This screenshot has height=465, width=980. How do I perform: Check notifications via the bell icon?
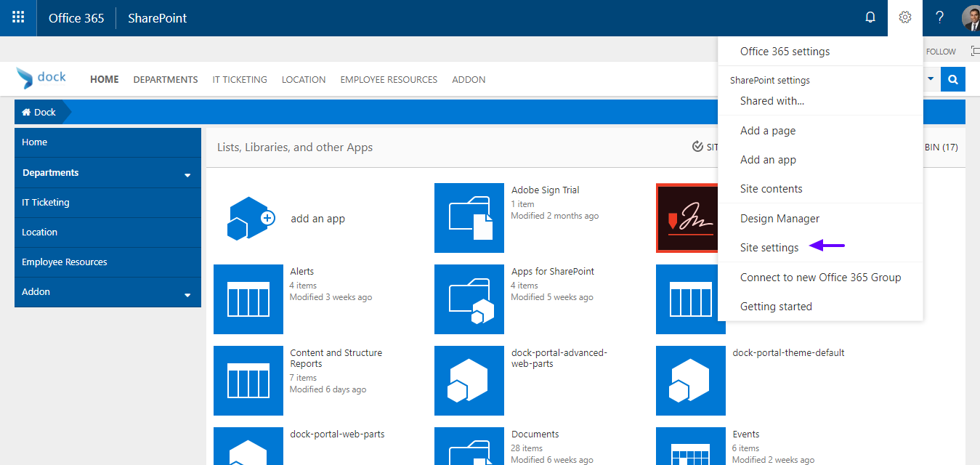[870, 17]
